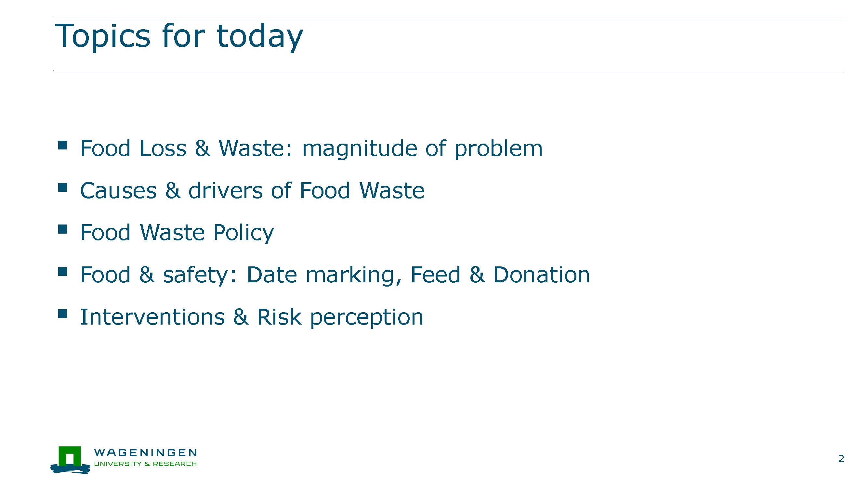Click the Topics for today title
Image resolution: width=868 pixels, height=488 pixels.
click(178, 36)
